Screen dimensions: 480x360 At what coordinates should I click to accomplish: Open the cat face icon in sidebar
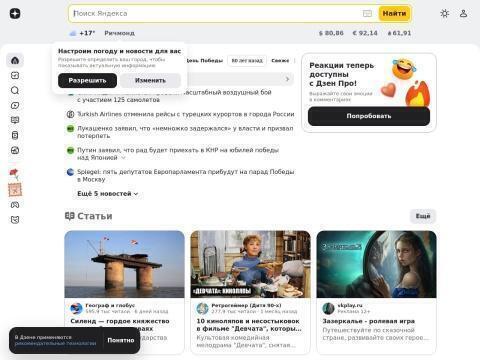coord(15,220)
